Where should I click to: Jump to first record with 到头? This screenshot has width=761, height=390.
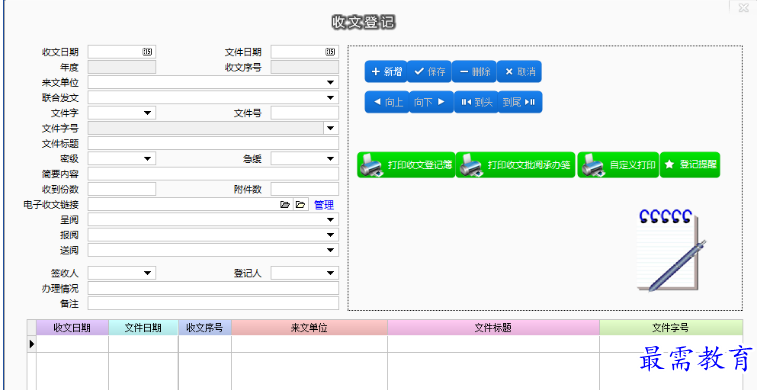point(476,102)
